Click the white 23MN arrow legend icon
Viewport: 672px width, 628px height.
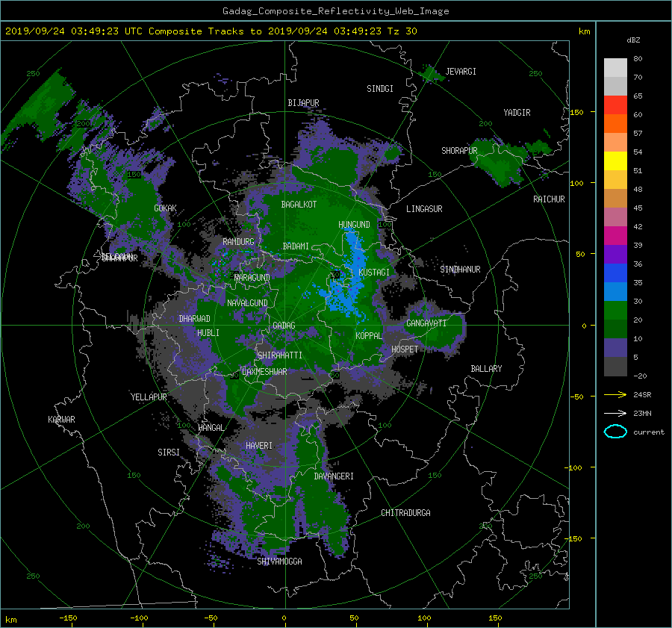615,413
